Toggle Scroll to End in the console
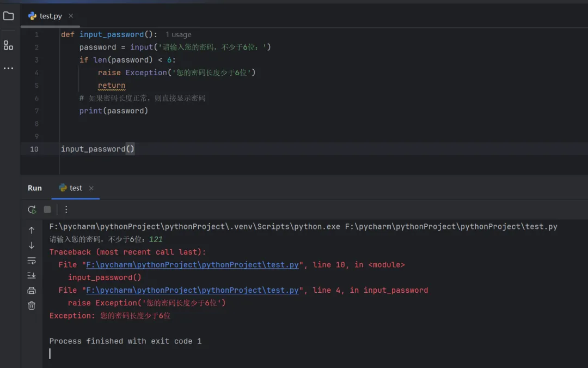Image resolution: width=588 pixels, height=368 pixels. click(32, 275)
